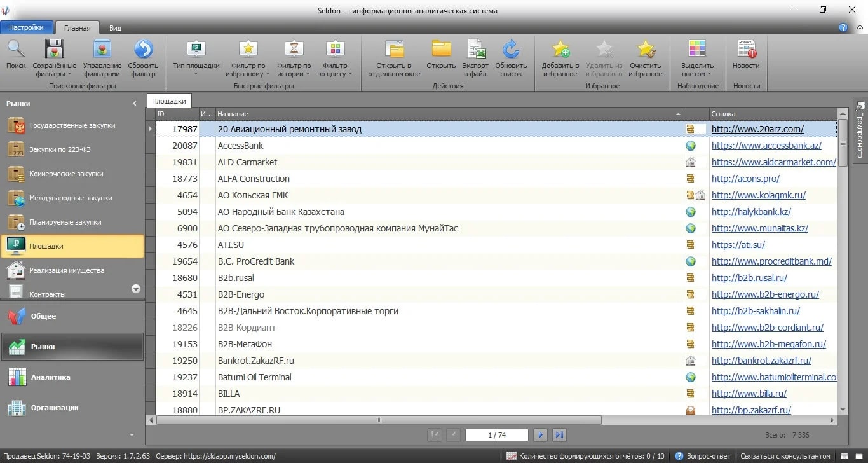Click the page number field 1 / 74
868x463 pixels.
click(497, 435)
